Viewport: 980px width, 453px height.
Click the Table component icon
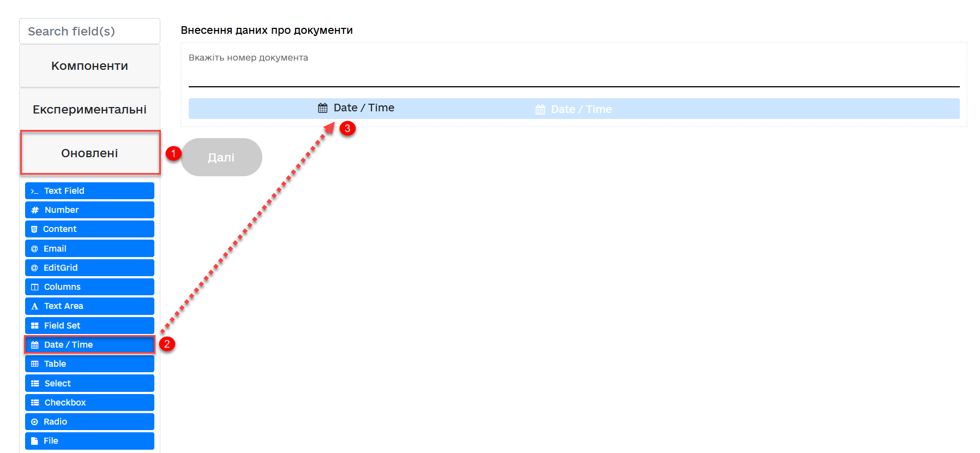click(35, 364)
